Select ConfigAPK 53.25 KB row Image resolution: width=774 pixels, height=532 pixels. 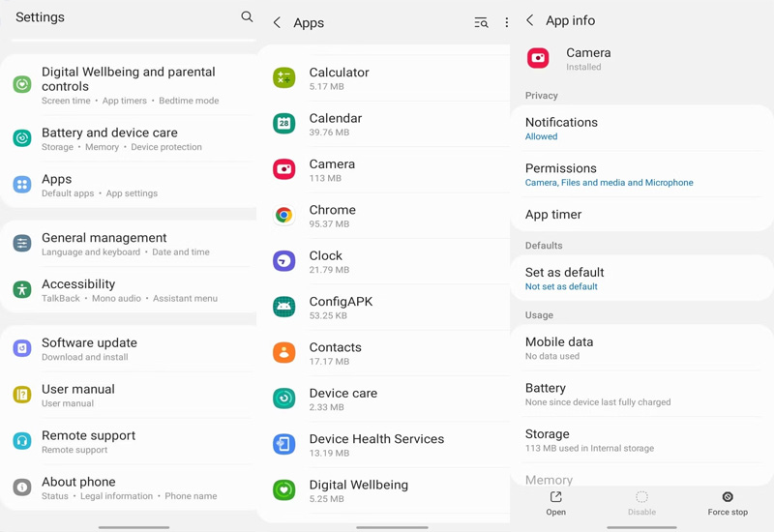tap(384, 308)
